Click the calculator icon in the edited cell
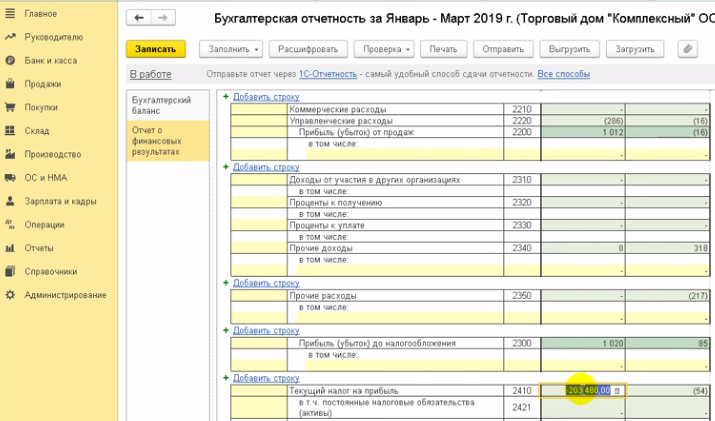715x421 pixels. tap(617, 390)
